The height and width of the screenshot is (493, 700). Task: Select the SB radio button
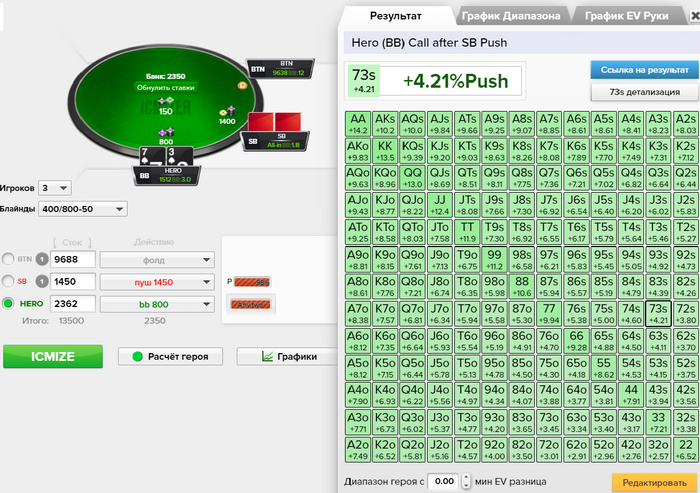click(x=8, y=281)
